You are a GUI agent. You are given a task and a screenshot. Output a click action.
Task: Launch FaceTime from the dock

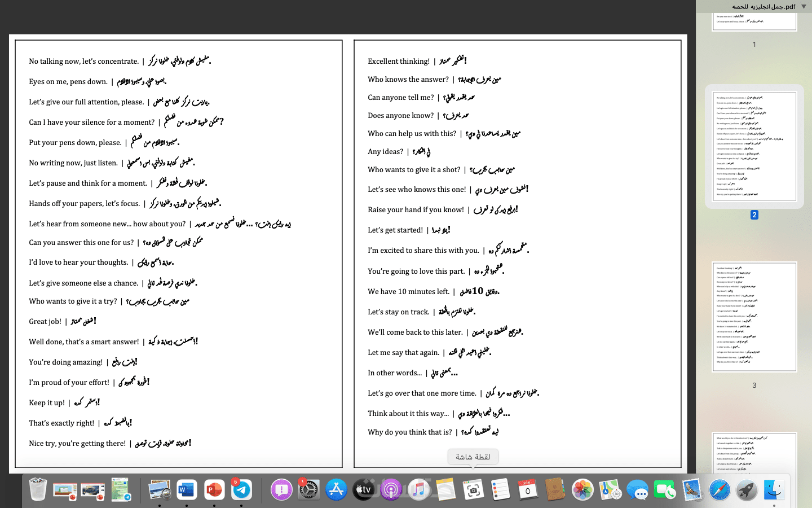coord(664,489)
